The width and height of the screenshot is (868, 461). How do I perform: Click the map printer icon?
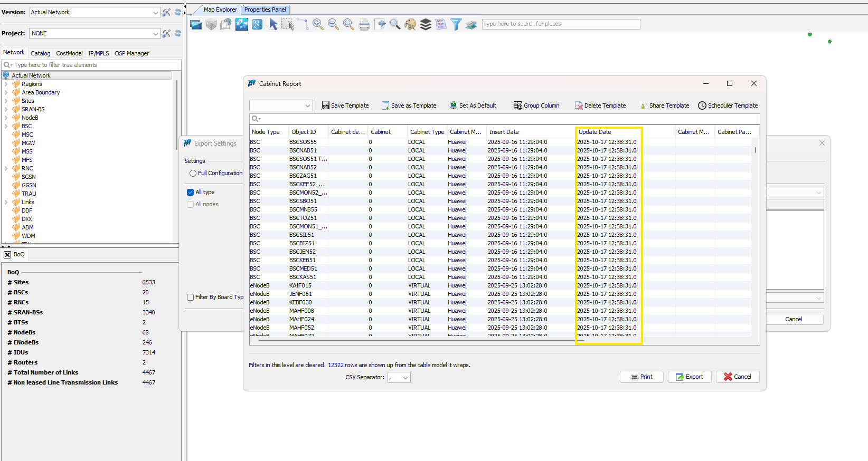tap(364, 24)
